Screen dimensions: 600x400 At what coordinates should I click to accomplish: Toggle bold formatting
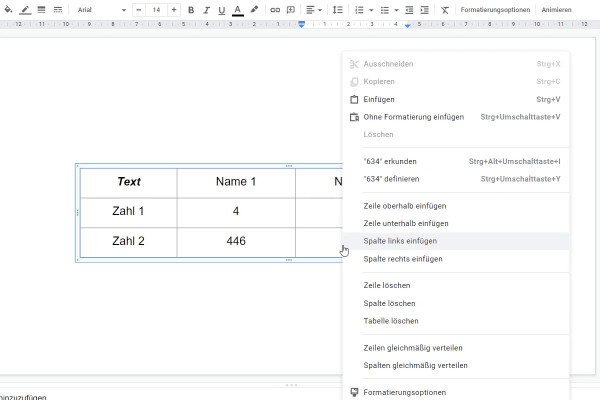(x=191, y=10)
